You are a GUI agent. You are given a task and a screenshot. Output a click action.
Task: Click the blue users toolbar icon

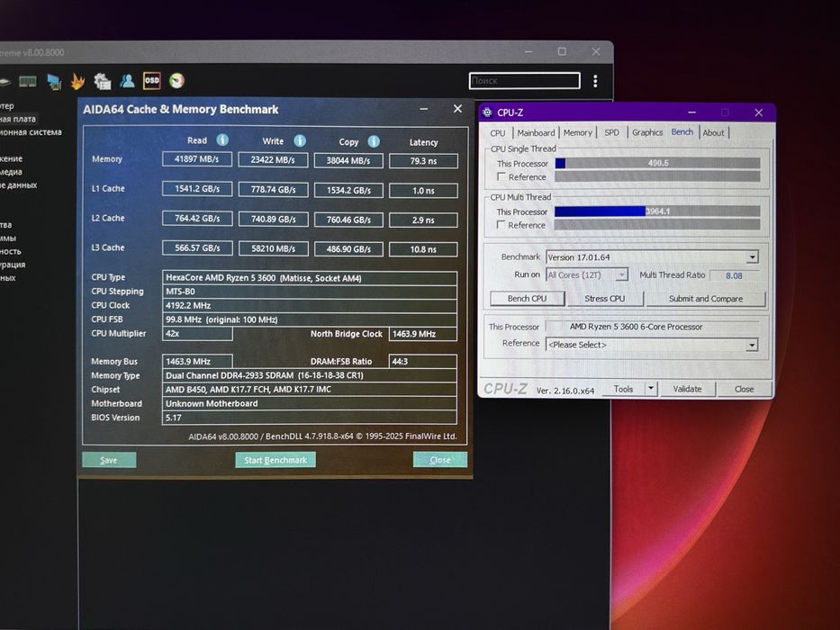[x=128, y=81]
